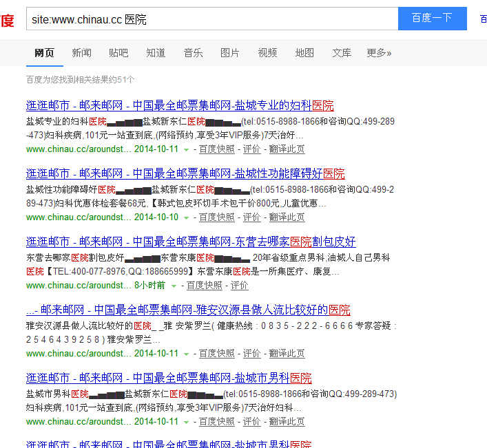487x448 pixels.
Task: Open result titled 盐城专业的妇科医院
Action: (180, 105)
